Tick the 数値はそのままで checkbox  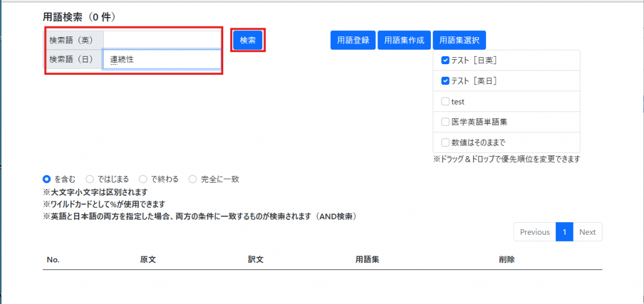[x=445, y=142]
